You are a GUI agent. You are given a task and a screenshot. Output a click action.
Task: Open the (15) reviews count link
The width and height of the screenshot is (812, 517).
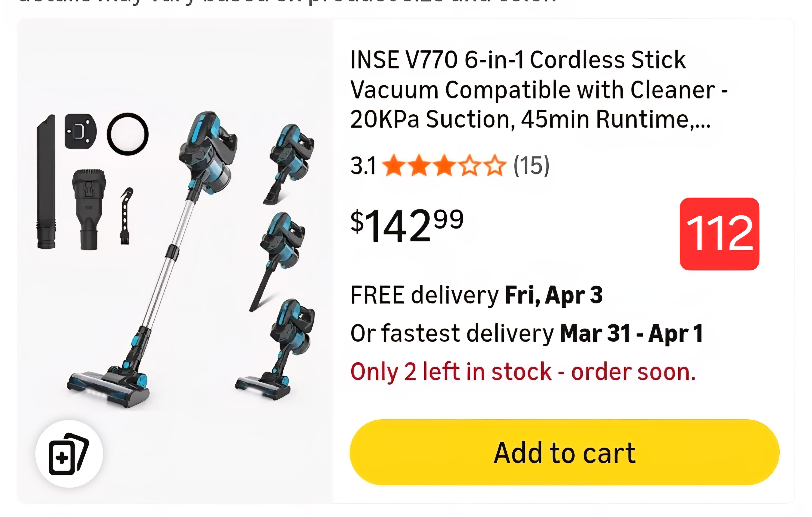coord(531,166)
